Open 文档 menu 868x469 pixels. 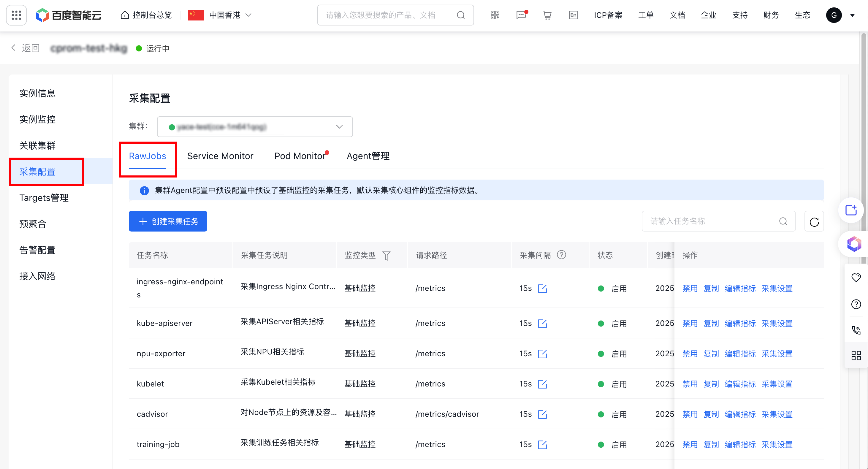(x=677, y=15)
